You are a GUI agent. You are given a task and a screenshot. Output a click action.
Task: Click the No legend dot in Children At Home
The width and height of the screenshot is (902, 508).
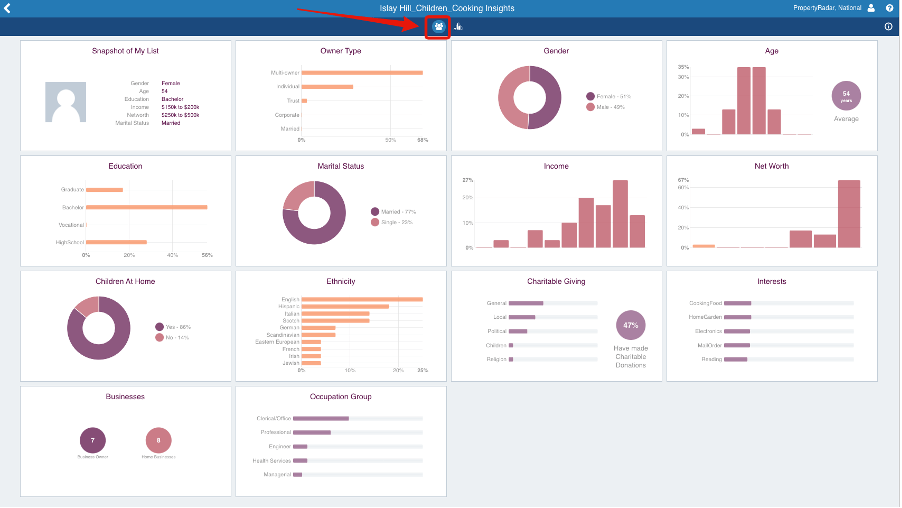[x=159, y=337]
